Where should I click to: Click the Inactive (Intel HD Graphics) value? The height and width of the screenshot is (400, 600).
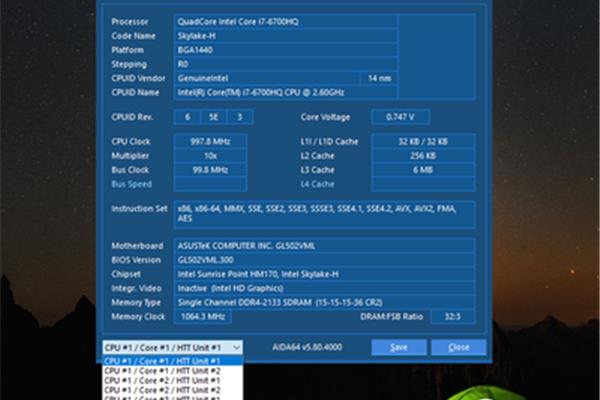(x=324, y=288)
